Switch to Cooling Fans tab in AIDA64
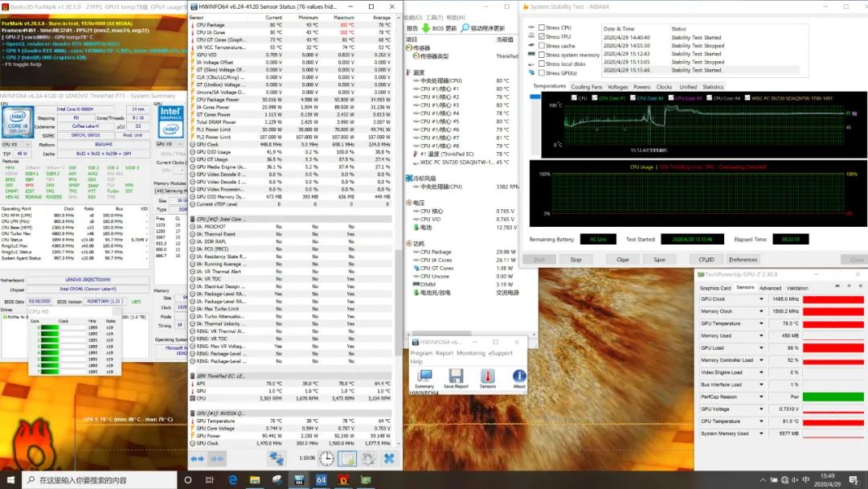This screenshot has width=868, height=489. click(586, 87)
